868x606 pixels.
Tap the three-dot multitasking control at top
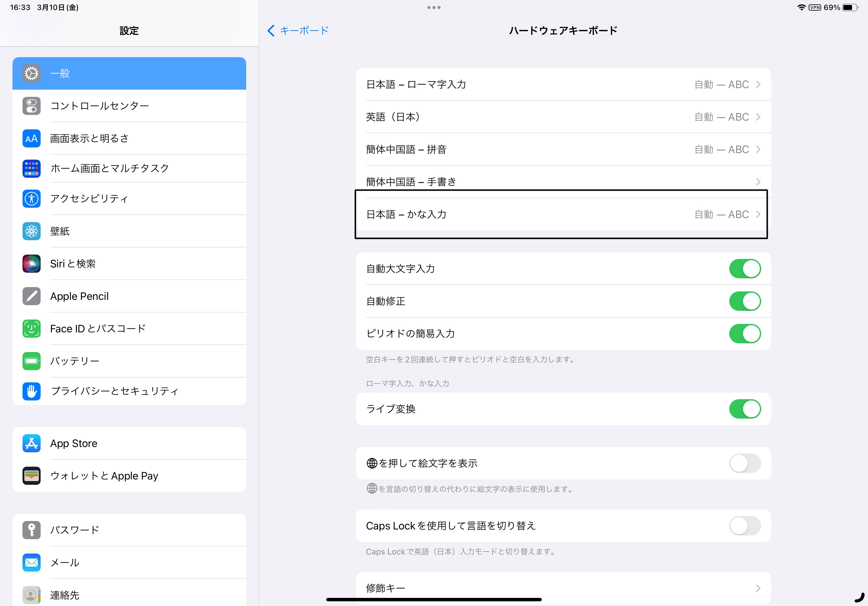[x=434, y=7]
